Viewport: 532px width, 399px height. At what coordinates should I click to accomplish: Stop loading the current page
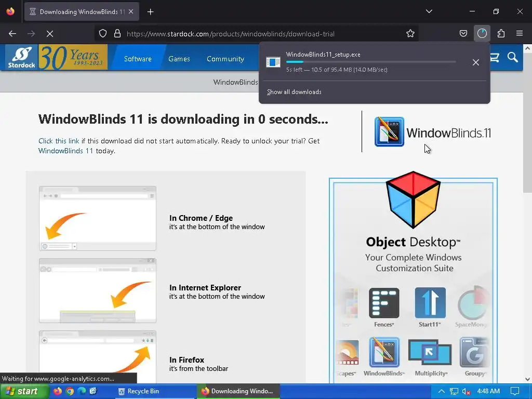point(49,34)
